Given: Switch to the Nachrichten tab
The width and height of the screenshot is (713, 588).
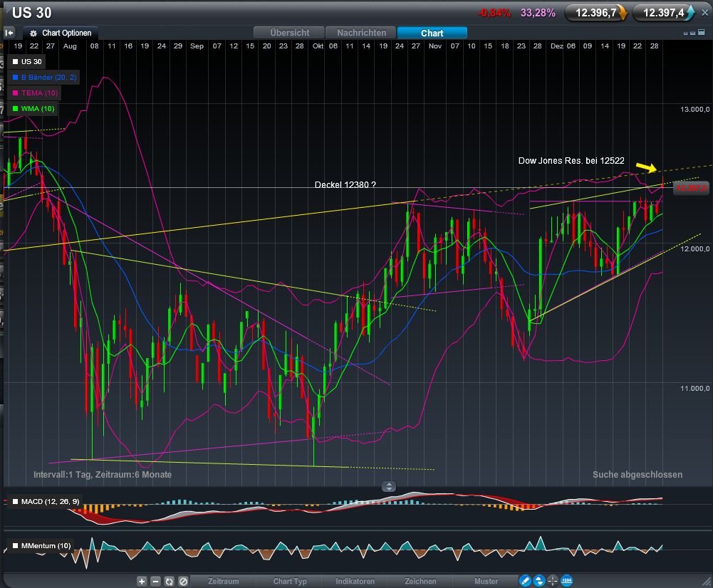Looking at the screenshot, I should 360,32.
